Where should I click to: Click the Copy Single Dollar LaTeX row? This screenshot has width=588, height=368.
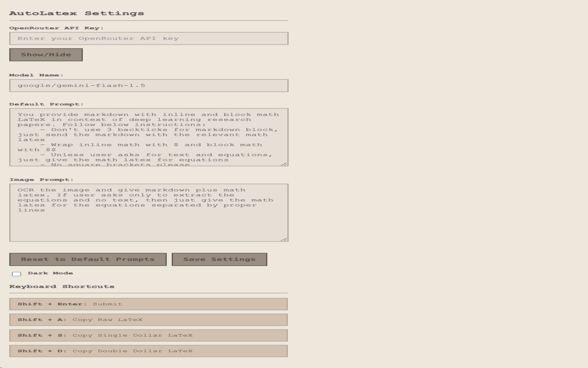click(148, 335)
